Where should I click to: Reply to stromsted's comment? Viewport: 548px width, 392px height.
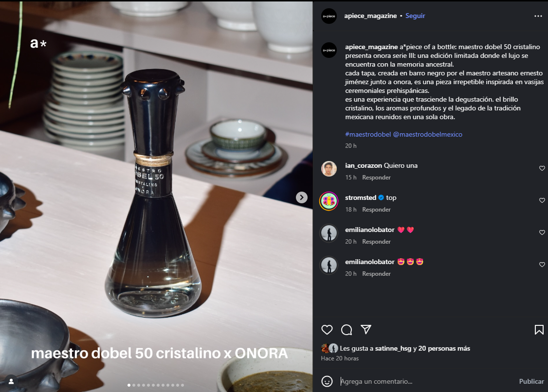(376, 210)
